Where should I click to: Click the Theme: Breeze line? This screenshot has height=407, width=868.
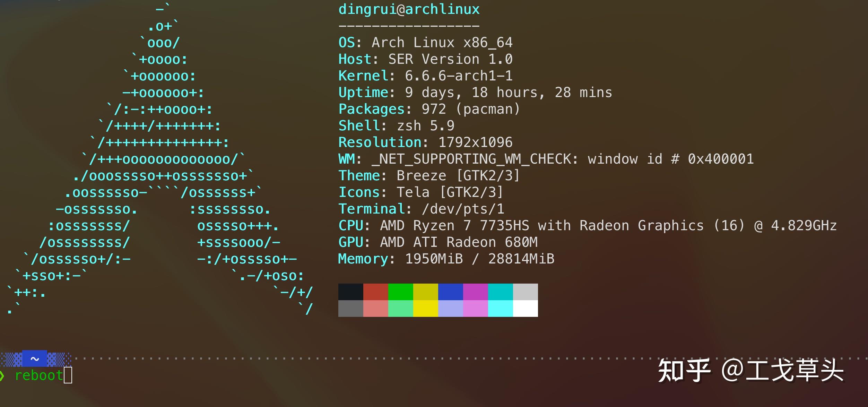tap(429, 176)
